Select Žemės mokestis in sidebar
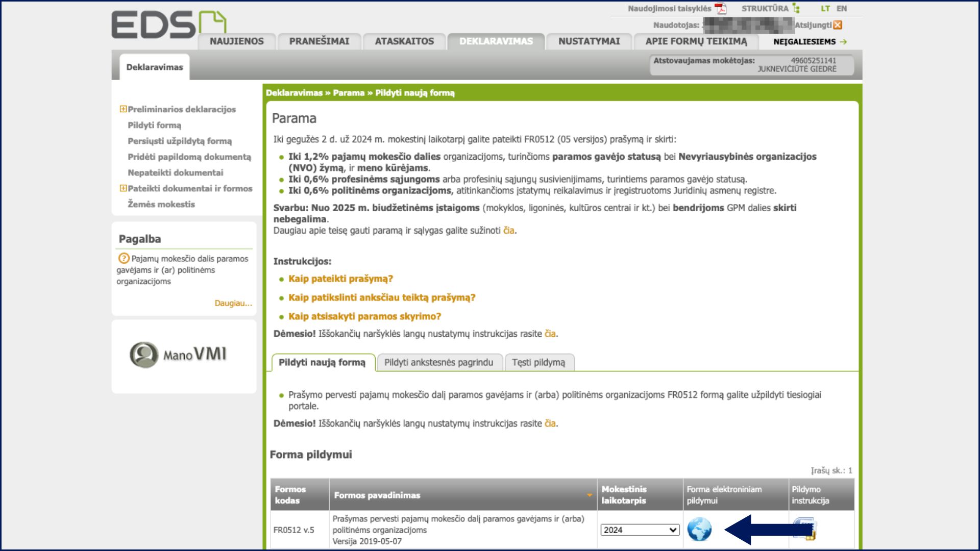Image resolution: width=980 pixels, height=551 pixels. point(161,204)
